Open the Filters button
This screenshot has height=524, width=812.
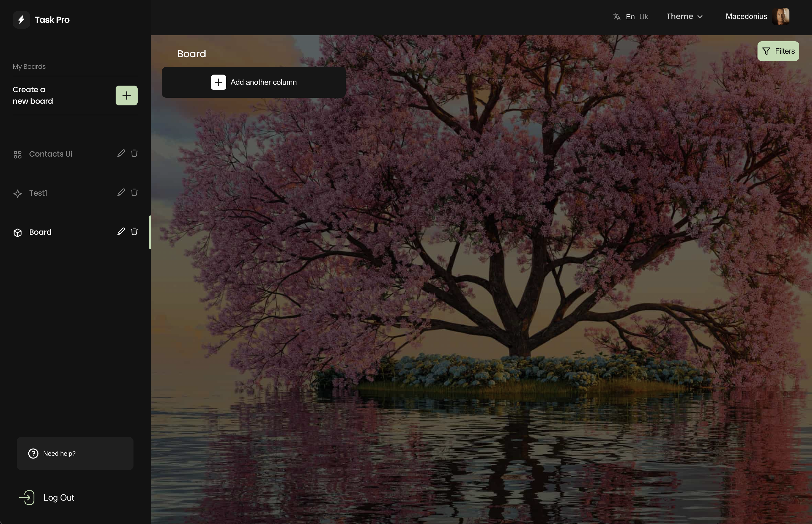coord(778,51)
